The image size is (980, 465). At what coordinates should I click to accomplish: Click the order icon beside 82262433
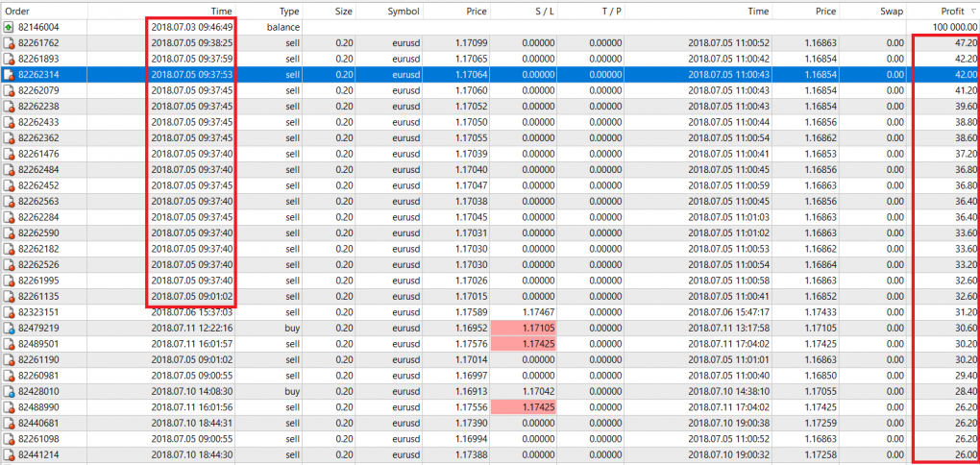(x=8, y=122)
